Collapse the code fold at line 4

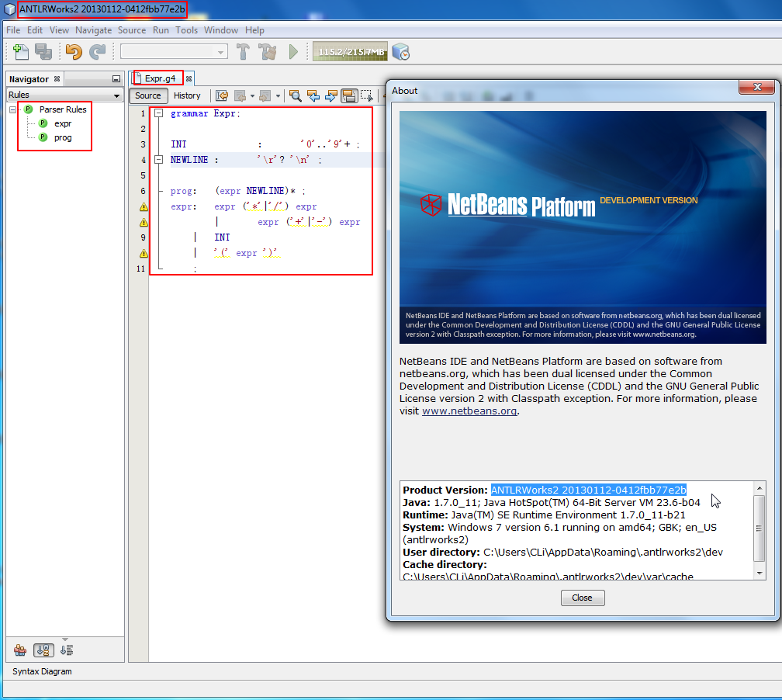[158, 160]
